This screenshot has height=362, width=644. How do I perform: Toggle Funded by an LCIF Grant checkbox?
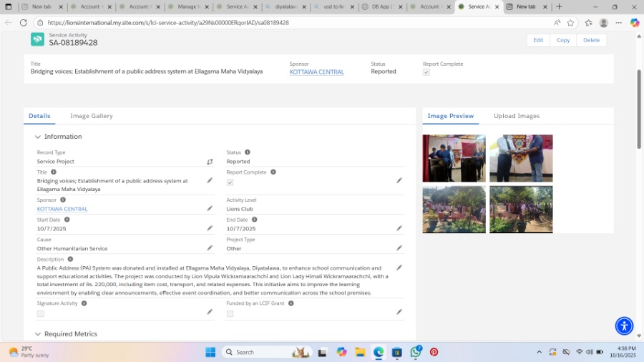tap(230, 313)
